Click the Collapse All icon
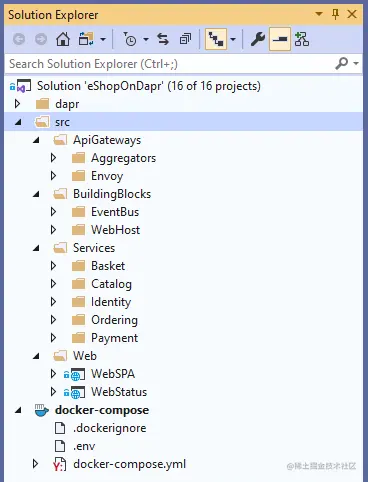Image resolution: width=368 pixels, height=482 pixels. 185,39
